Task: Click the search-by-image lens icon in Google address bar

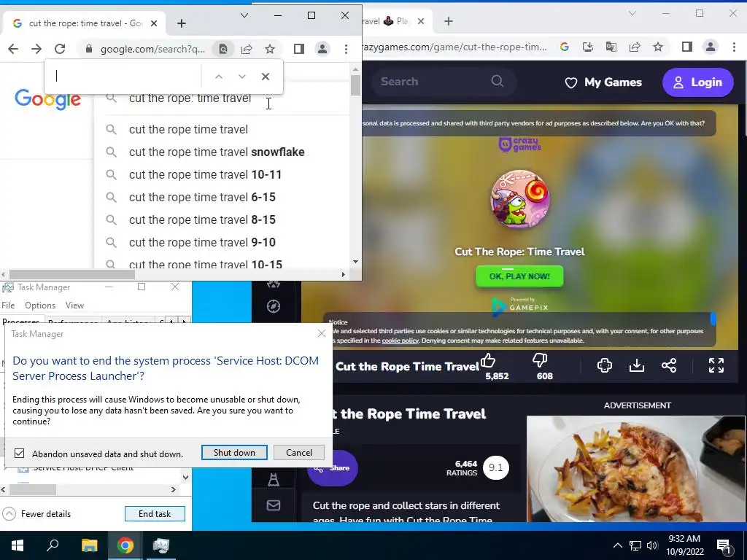Action: (x=223, y=49)
